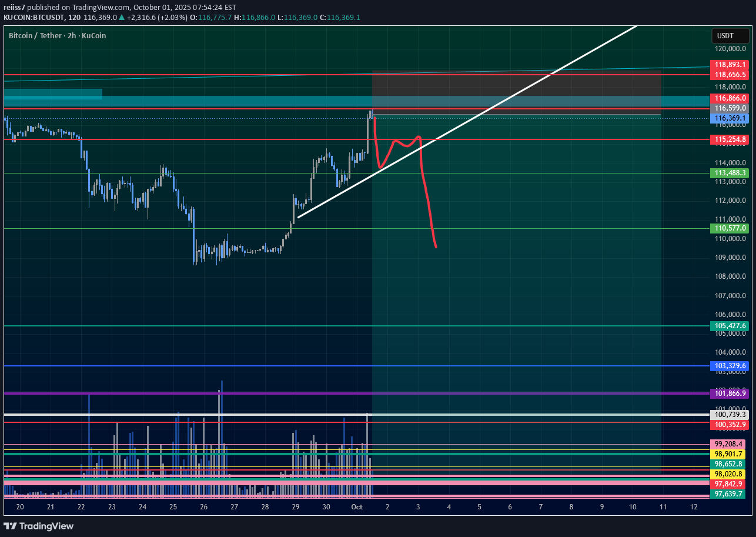Click the 26 date marker on time axis
This screenshot has height=537, width=756.
[x=203, y=507]
